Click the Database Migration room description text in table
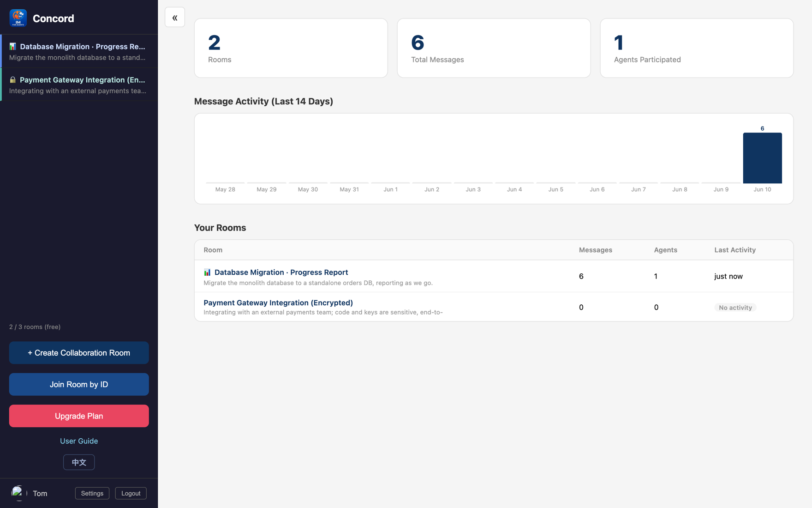This screenshot has height=508, width=812. click(x=318, y=283)
